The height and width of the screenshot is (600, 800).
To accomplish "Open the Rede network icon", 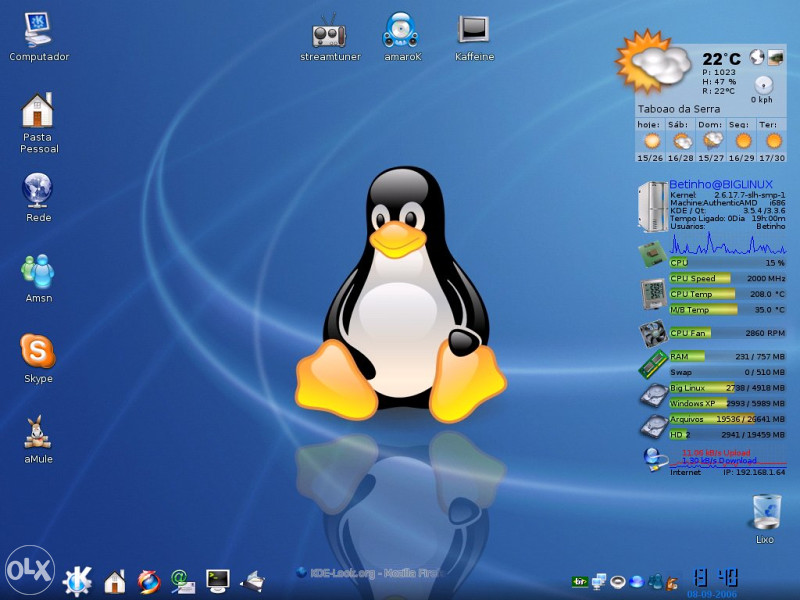I will pyautogui.click(x=38, y=197).
